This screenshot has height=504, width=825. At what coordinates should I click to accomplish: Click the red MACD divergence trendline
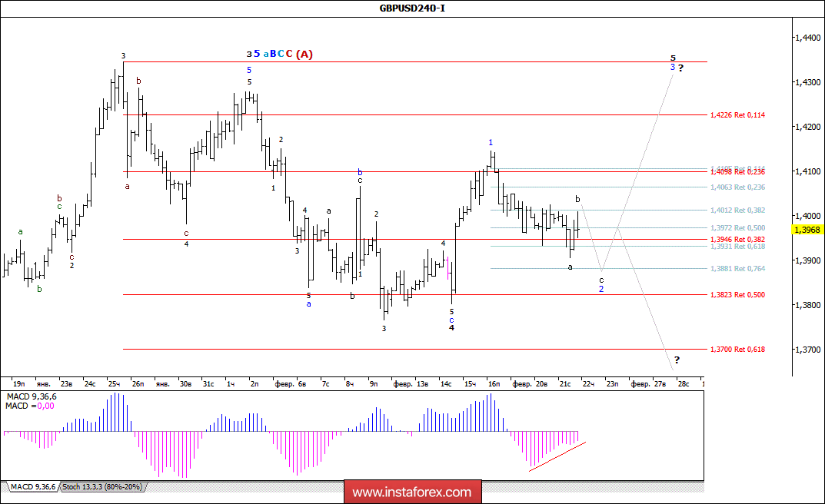coord(557,456)
